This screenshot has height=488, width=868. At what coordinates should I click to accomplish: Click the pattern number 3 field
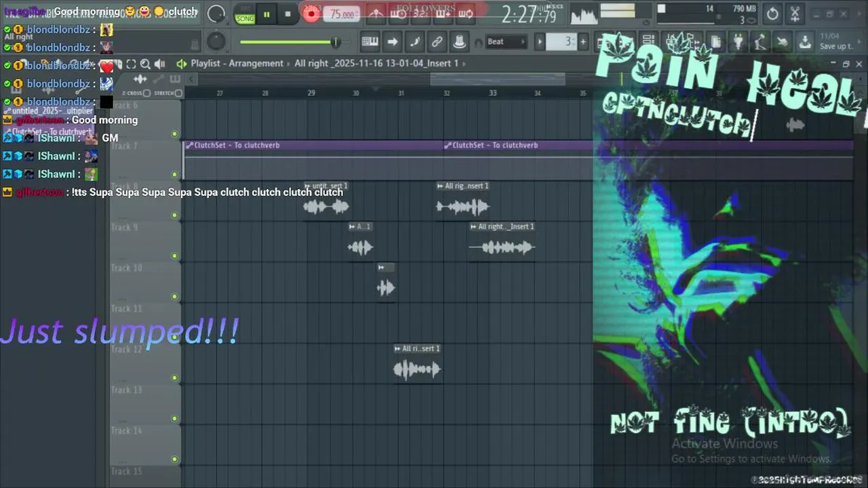click(561, 42)
